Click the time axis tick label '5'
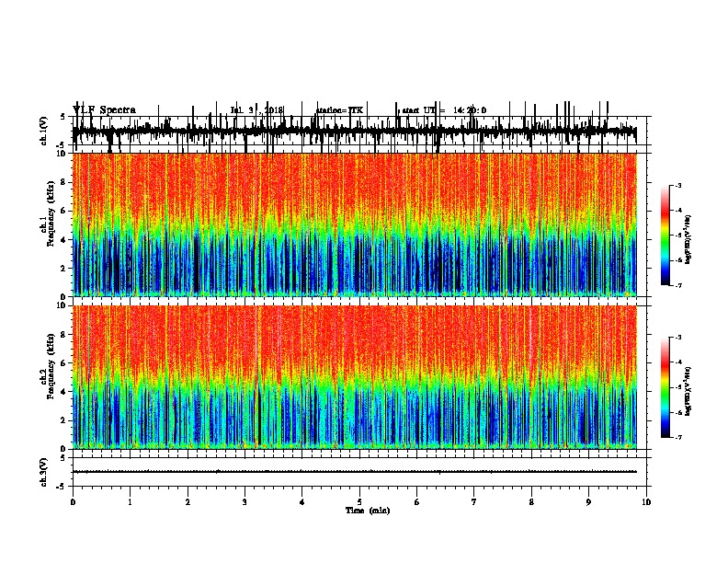Screen dimensions: 728x563 click(x=359, y=502)
